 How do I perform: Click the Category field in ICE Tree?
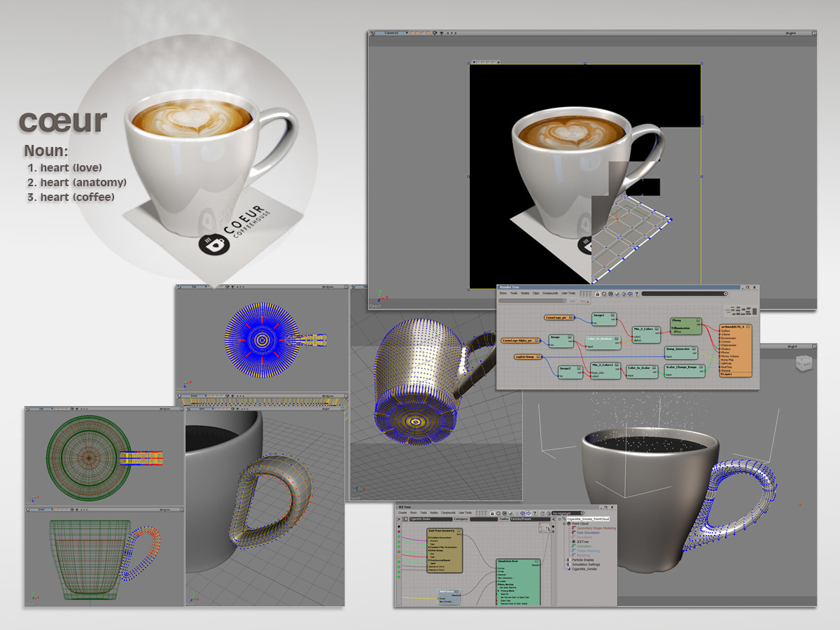tap(484, 519)
